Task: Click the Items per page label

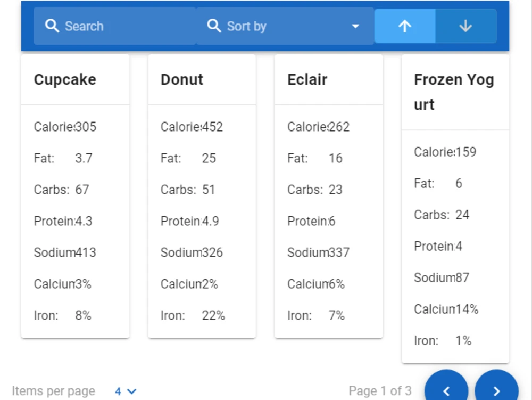Action: point(53,390)
